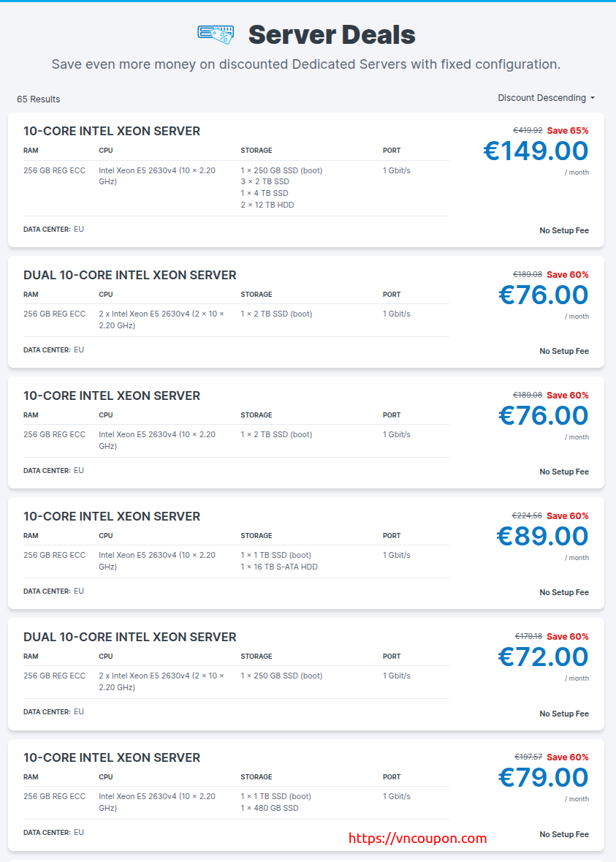Open the dual Xeon server priced at €72.00
Viewport: 616px width, 862px height.
point(130,637)
